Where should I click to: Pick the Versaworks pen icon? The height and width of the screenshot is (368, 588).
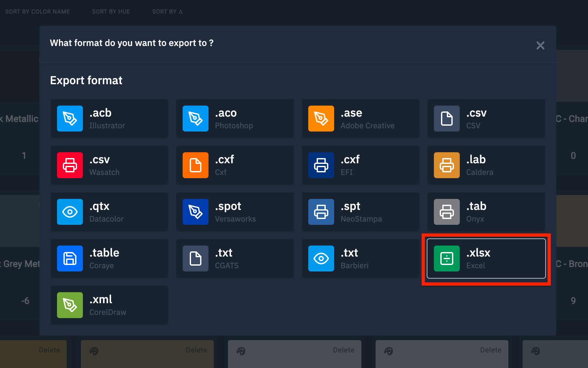(196, 212)
